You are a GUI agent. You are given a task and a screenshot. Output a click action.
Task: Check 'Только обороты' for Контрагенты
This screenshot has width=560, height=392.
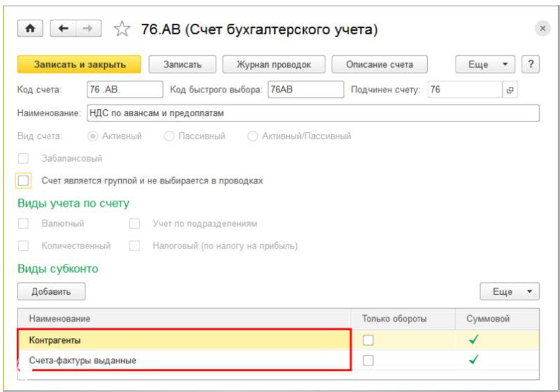tap(368, 340)
